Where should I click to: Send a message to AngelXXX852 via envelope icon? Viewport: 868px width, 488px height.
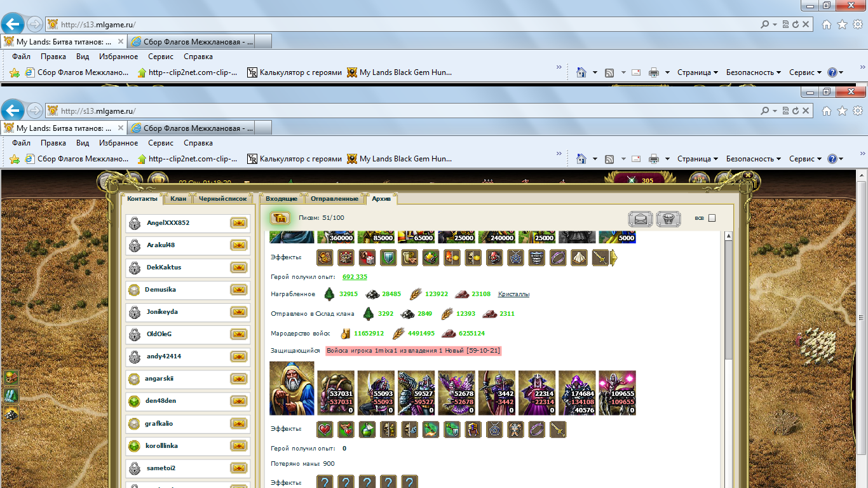[238, 223]
